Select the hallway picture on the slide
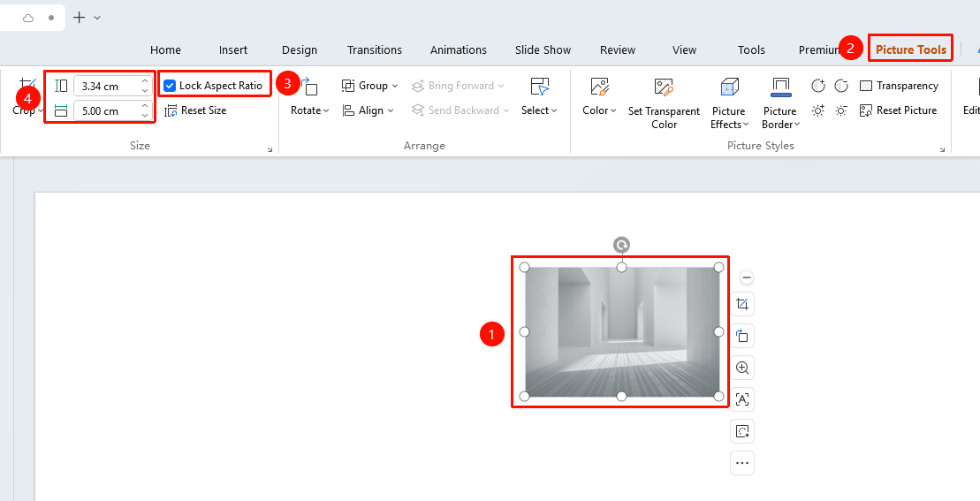The image size is (980, 501). [621, 331]
